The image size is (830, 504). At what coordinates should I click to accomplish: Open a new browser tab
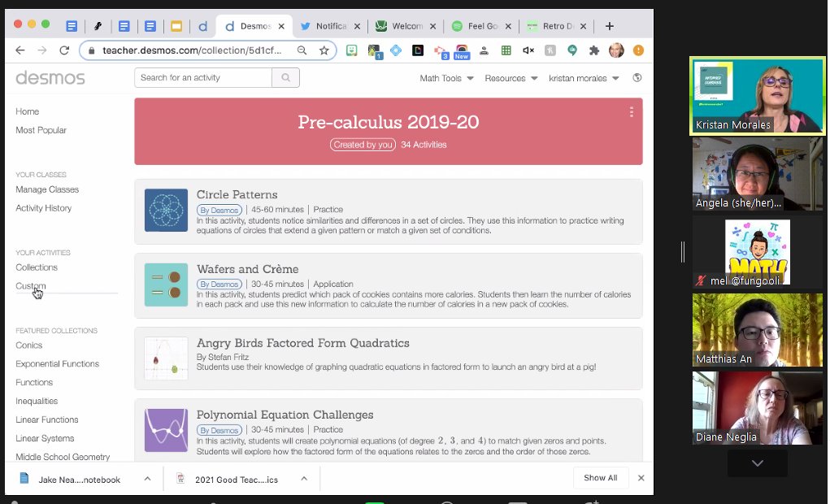click(609, 26)
